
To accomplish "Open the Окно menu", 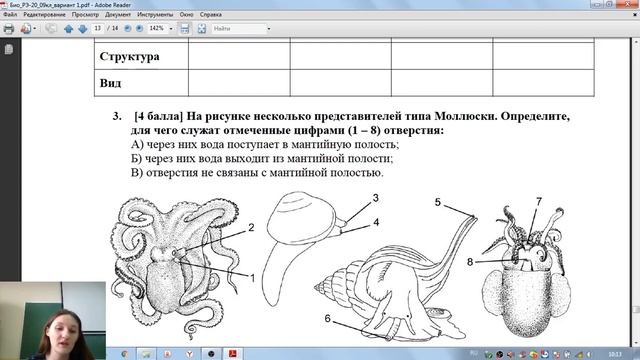I will coord(187,14).
